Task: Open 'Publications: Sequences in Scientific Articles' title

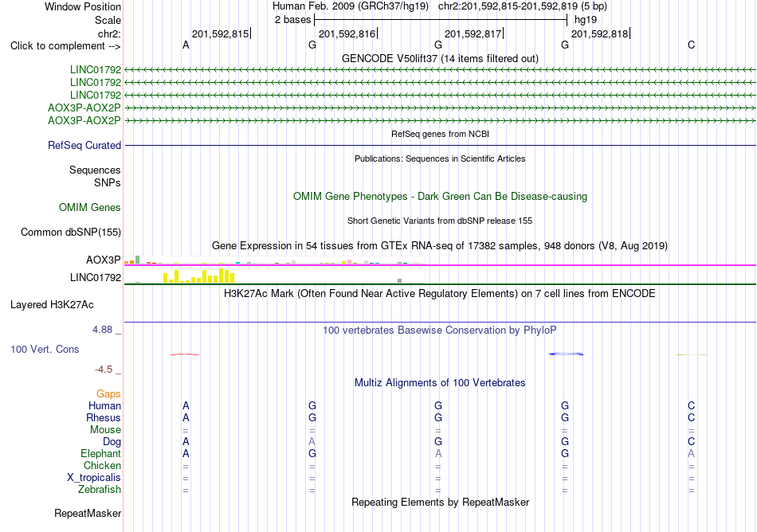Action: (x=440, y=158)
